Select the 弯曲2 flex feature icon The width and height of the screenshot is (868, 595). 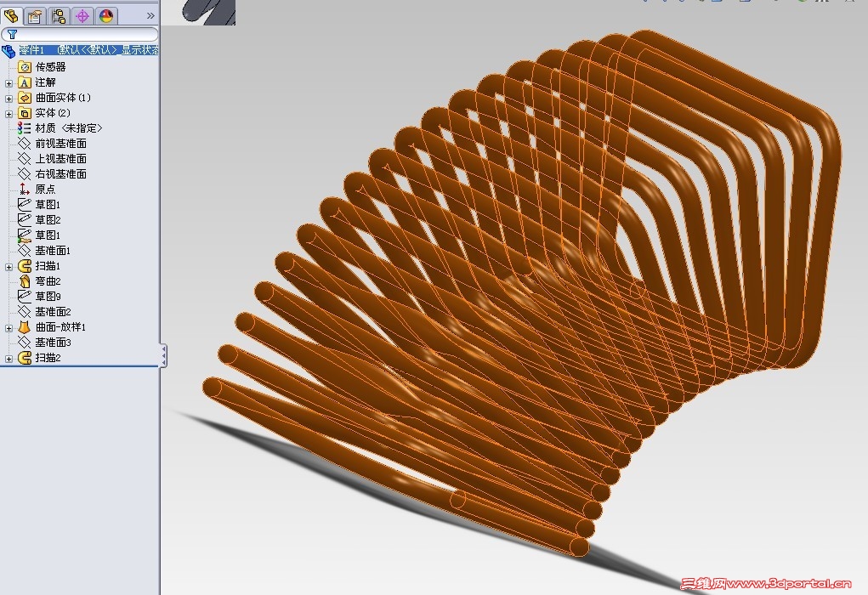[25, 281]
